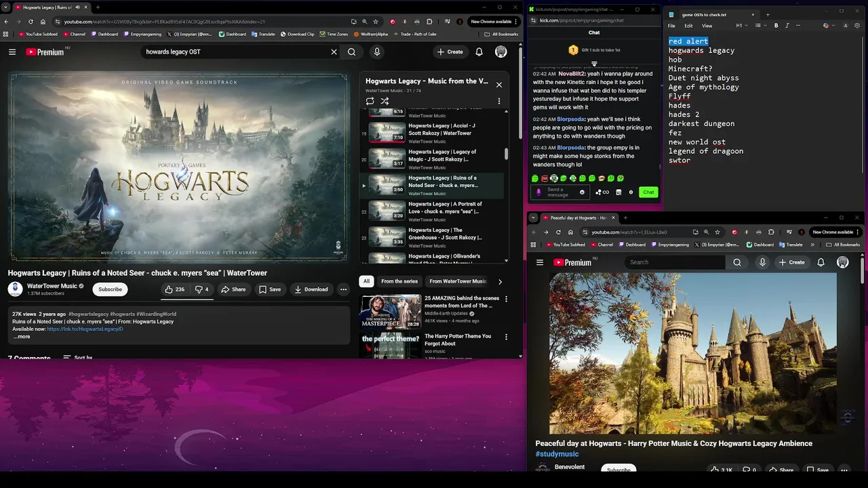Click 'darkest dungeon' line in Notepad
The width and height of the screenshot is (868, 488).
[701, 124]
